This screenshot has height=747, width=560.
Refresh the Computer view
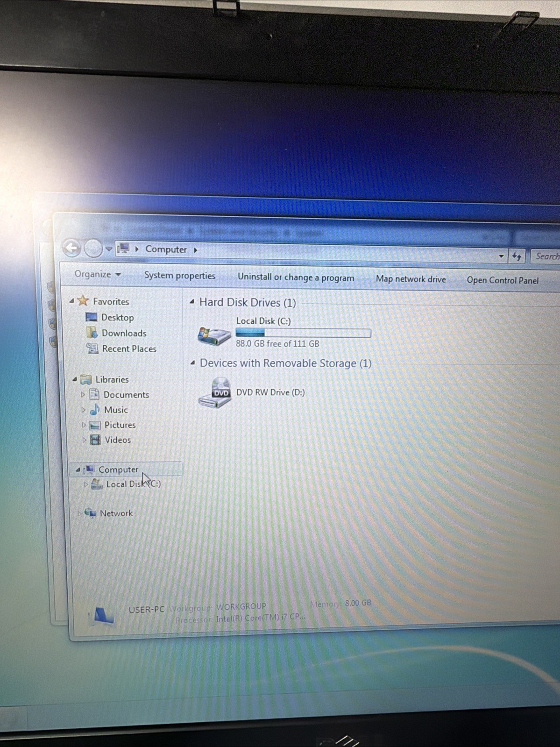point(517,256)
